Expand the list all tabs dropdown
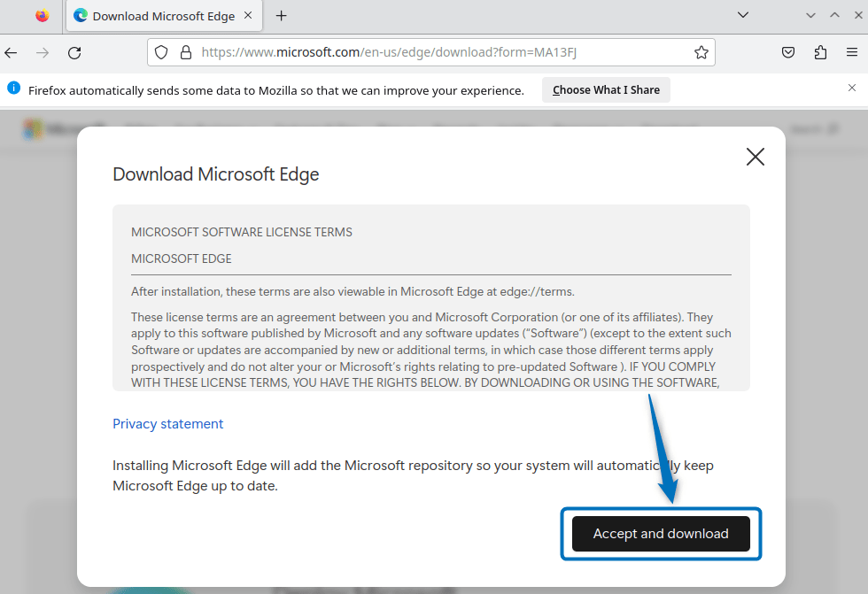Image resolution: width=868 pixels, height=594 pixels. (x=743, y=15)
